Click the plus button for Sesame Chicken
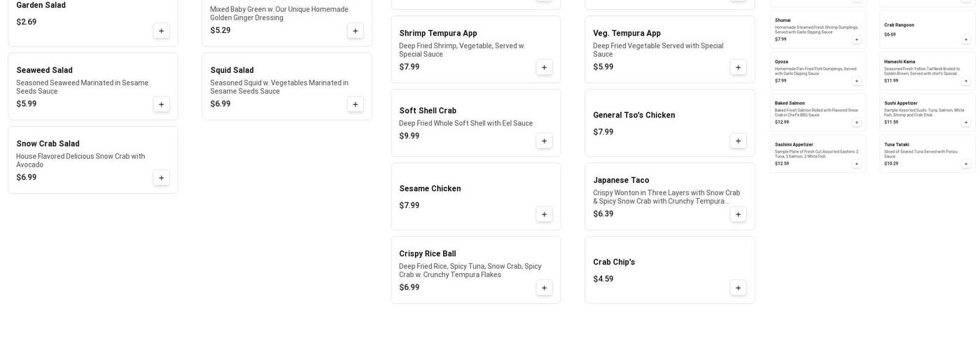 [544, 214]
